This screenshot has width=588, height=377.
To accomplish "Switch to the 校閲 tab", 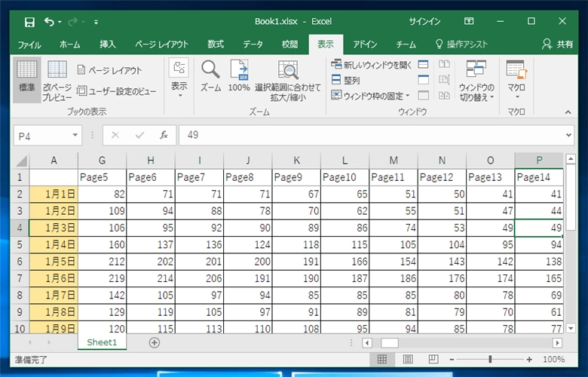I will 289,44.
